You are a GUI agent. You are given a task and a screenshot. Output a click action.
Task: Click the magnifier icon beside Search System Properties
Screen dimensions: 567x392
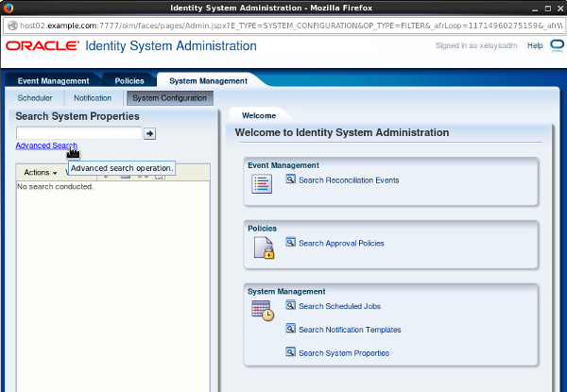290,352
